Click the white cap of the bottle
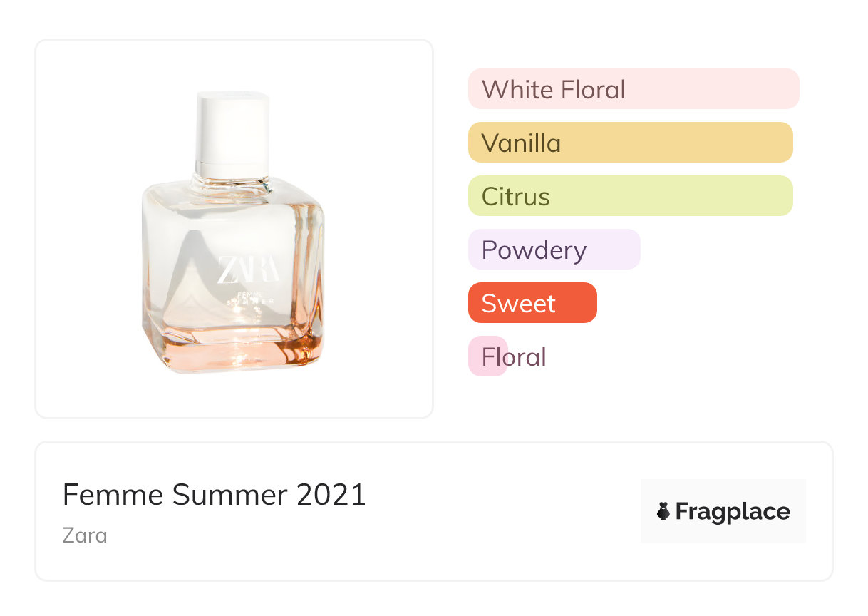 (x=233, y=128)
